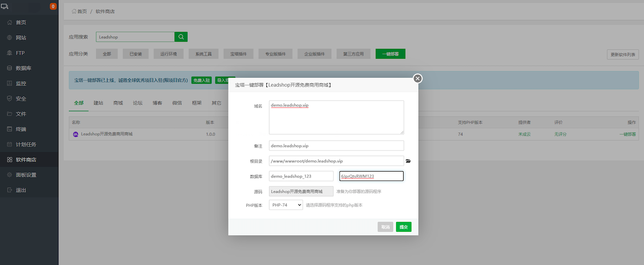Viewport: 644px width, 265px height.
Task: Select the 宝塔插件 category filter
Action: pyautogui.click(x=238, y=54)
